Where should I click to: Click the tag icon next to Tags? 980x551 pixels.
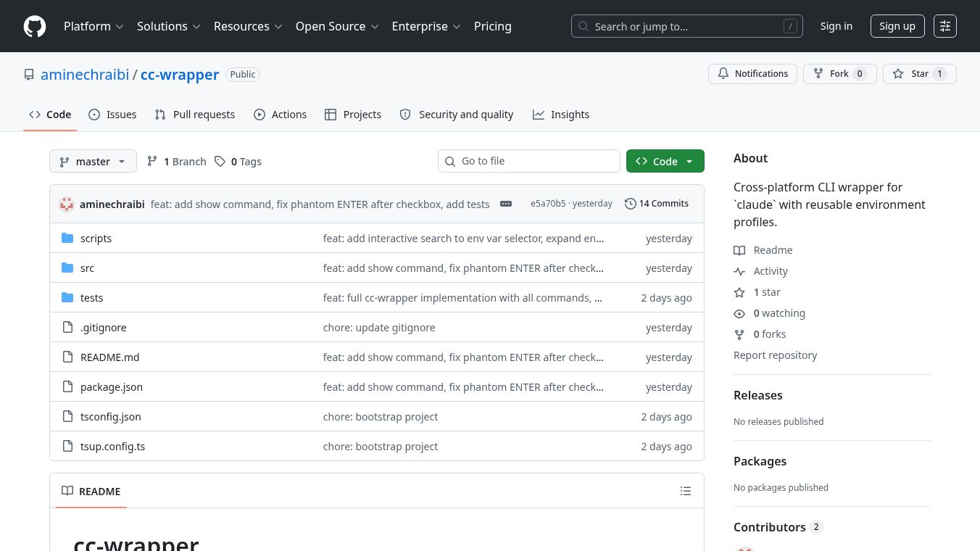[220, 162]
